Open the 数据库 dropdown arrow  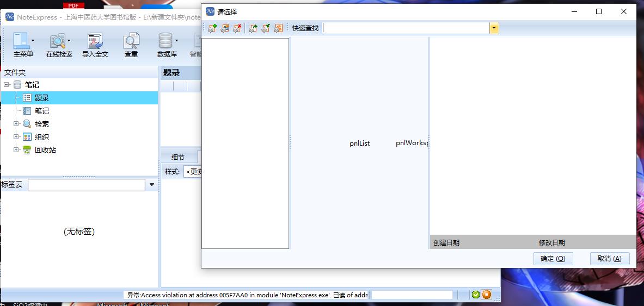tap(176, 41)
